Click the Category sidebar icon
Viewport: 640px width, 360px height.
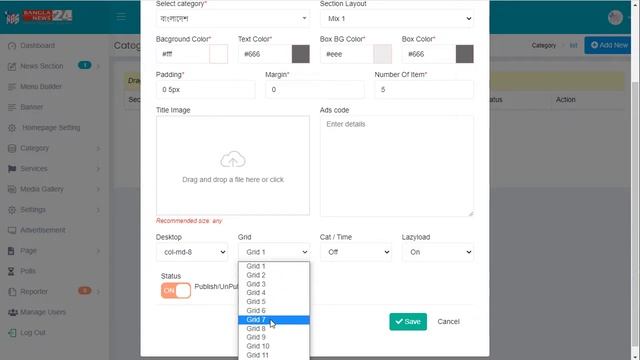click(x=12, y=148)
